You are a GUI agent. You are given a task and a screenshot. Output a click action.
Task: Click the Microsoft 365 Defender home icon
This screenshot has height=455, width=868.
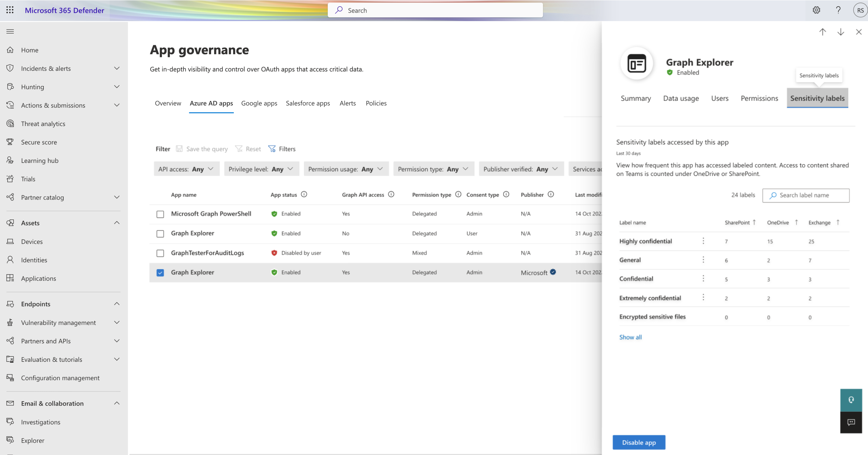10,50
